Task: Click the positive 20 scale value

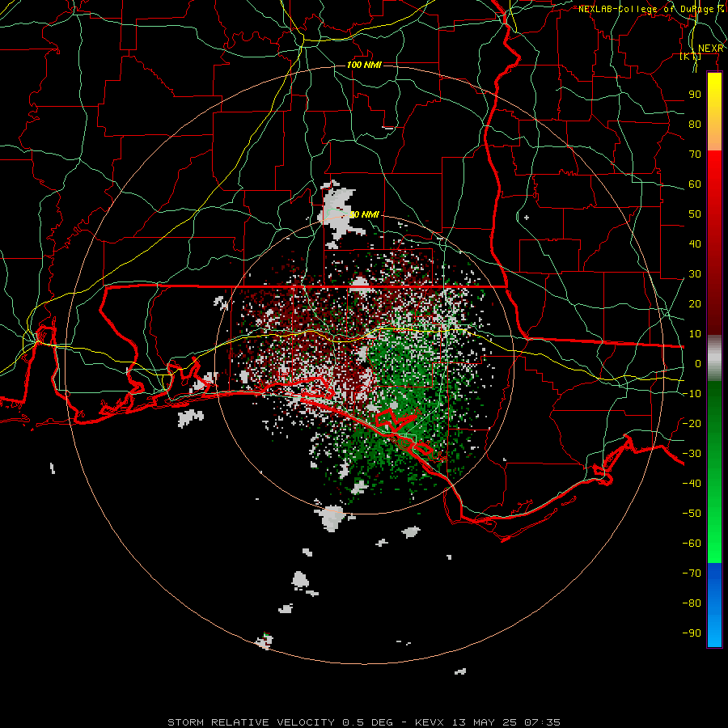Action: pos(695,304)
